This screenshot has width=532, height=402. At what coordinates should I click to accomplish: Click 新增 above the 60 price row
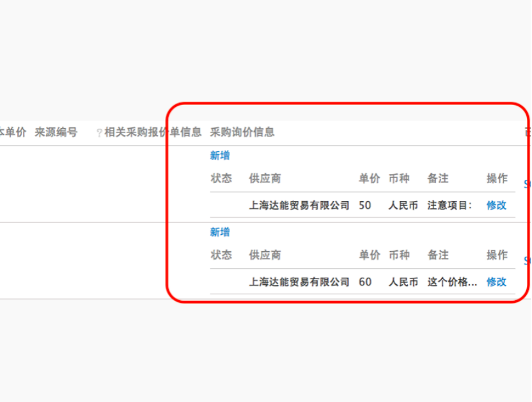click(220, 232)
